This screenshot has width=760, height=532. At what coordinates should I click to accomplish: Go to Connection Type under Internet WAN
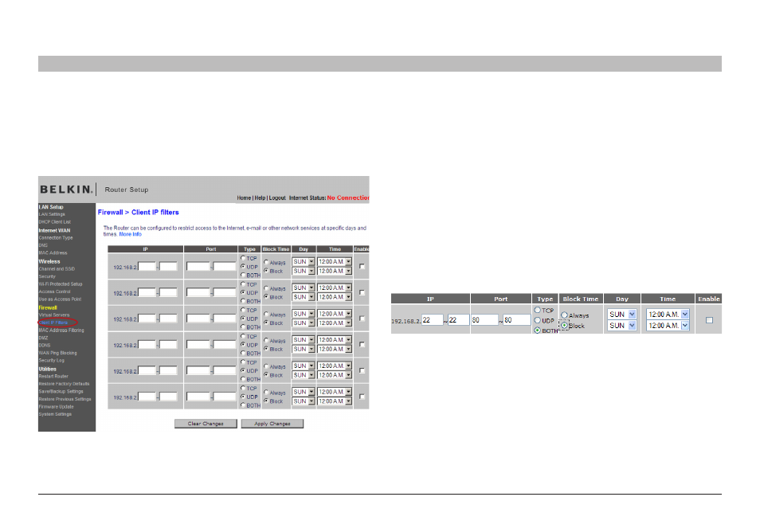click(x=56, y=238)
